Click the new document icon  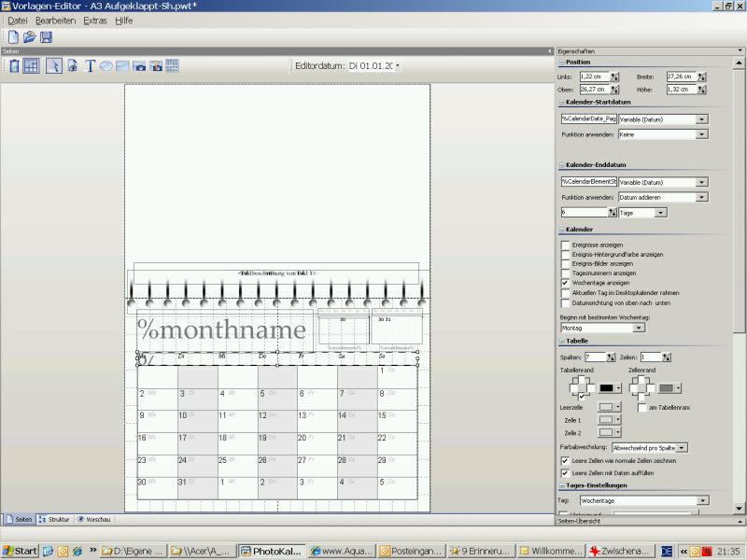coord(13,36)
